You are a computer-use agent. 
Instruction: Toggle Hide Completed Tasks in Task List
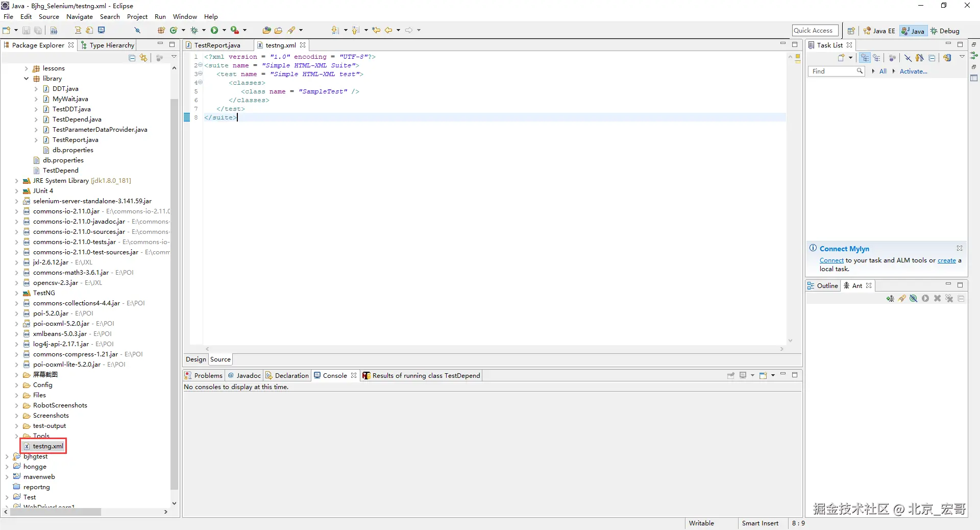pyautogui.click(x=908, y=58)
